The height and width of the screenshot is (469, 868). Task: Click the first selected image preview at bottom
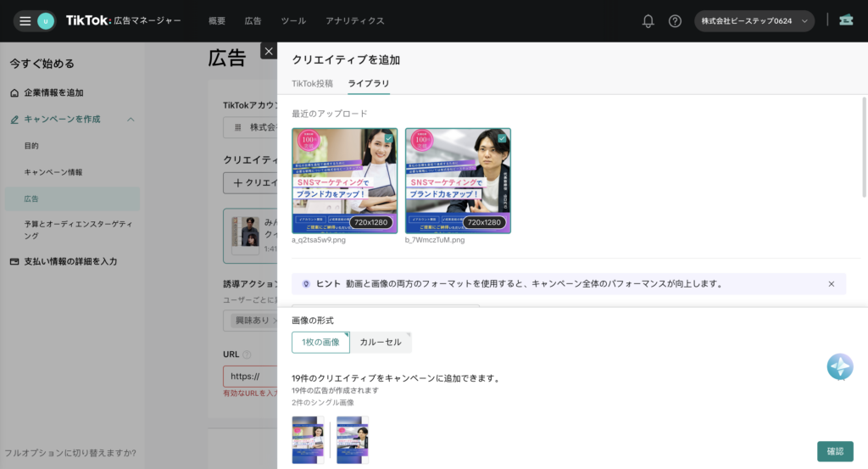[x=308, y=439]
